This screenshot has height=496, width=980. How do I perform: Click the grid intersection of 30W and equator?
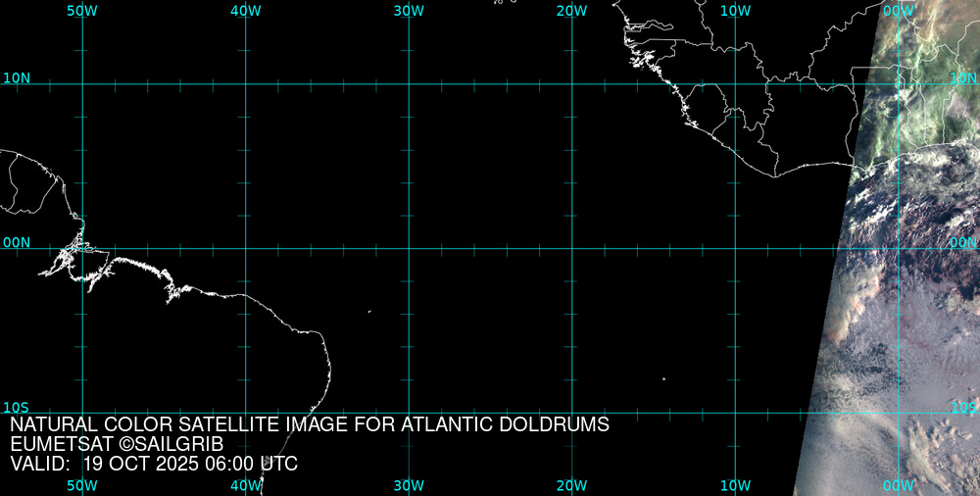tap(409, 248)
